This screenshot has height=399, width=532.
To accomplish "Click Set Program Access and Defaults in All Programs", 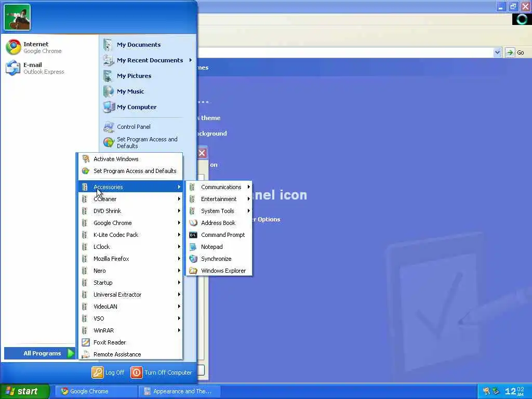I will click(x=130, y=171).
